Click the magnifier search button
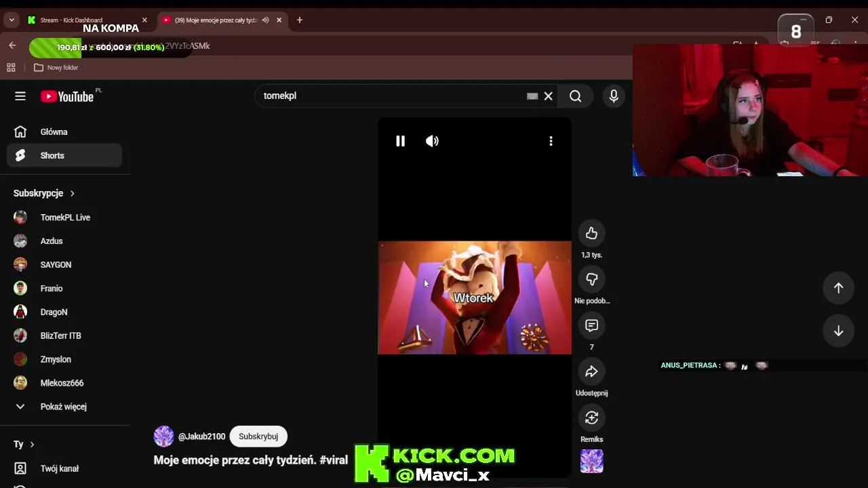 point(576,96)
